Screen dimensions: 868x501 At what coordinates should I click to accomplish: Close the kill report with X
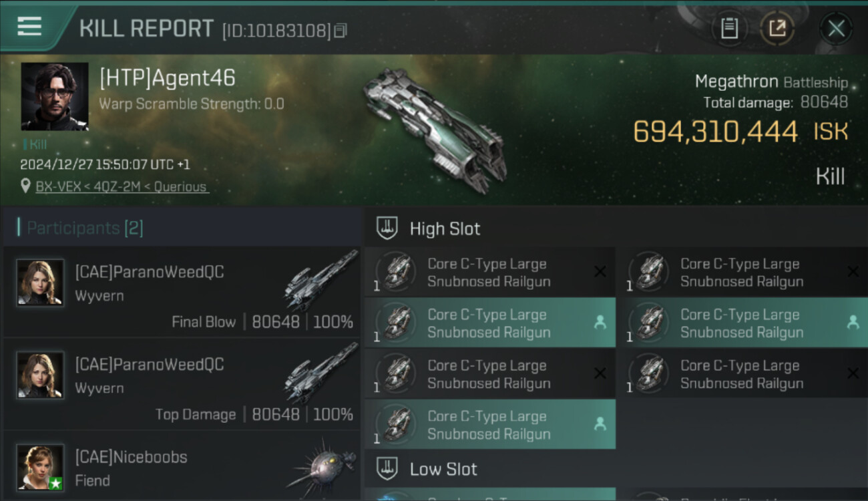[836, 29]
